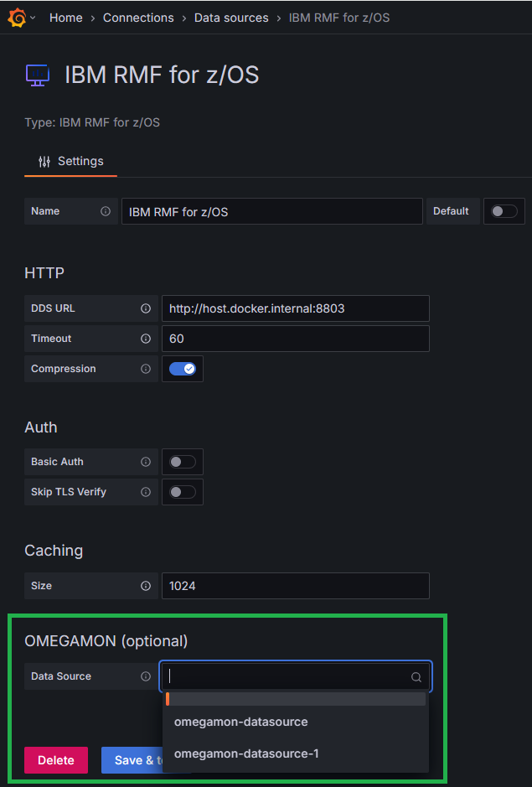Click the info icon beside DDS URL
Screen dimensions: 532x787
[146, 308]
